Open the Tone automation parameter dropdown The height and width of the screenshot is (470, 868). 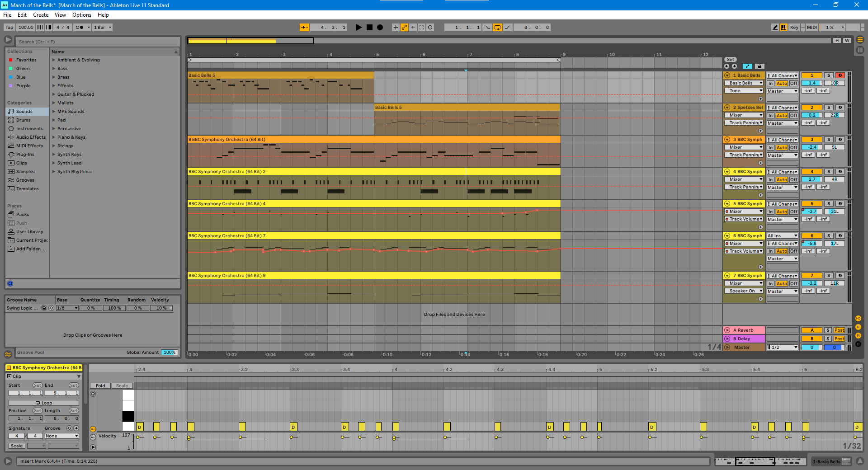tap(744, 91)
